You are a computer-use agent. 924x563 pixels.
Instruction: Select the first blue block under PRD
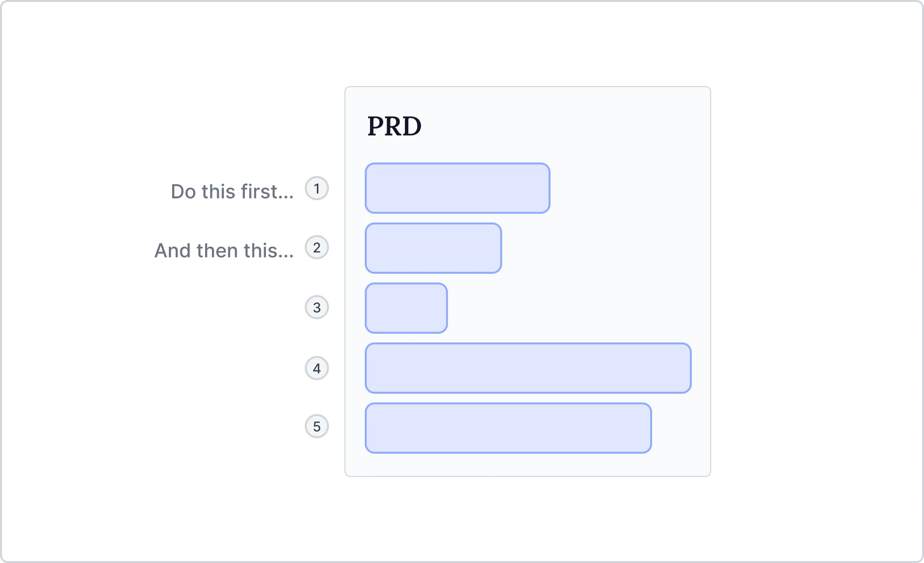point(457,188)
